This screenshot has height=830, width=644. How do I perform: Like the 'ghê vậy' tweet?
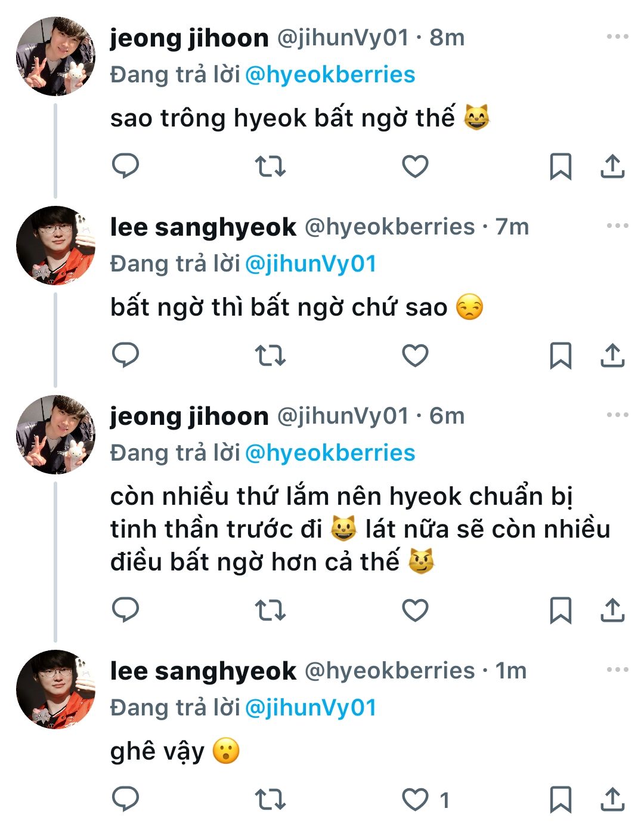(x=415, y=800)
